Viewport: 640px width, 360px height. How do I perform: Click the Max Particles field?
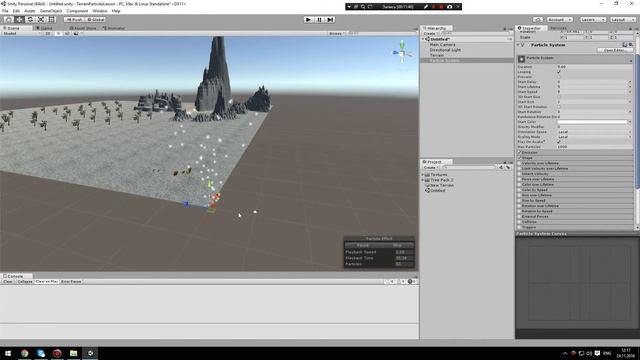tap(595, 147)
